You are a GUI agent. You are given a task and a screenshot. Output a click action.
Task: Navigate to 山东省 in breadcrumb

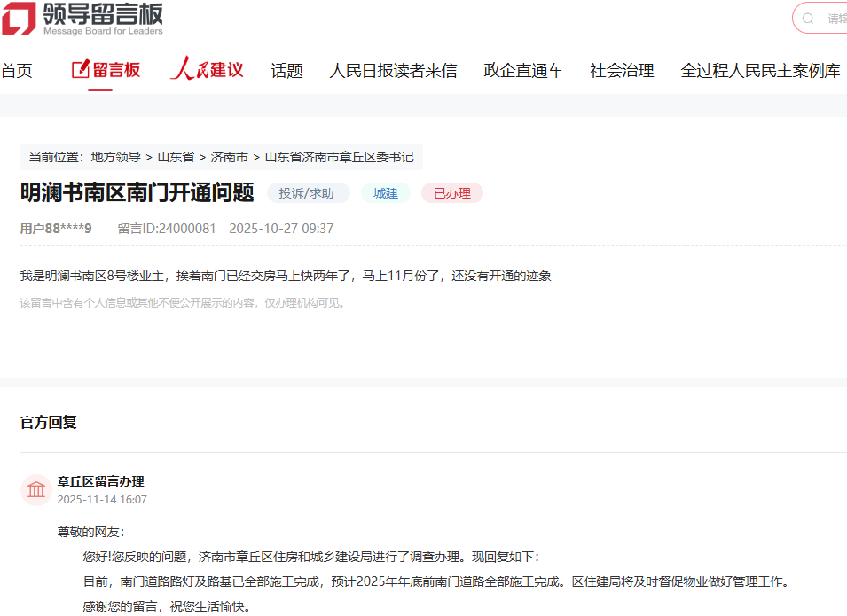tap(176, 157)
